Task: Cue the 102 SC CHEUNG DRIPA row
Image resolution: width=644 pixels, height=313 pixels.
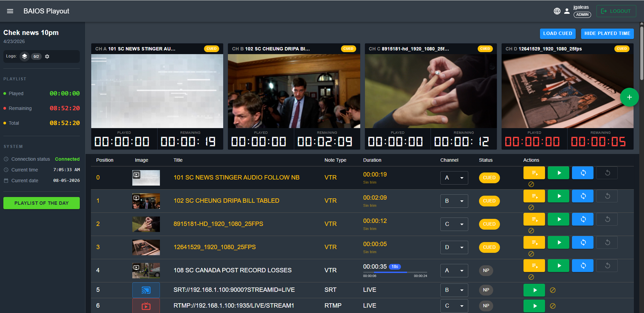Action: (x=534, y=196)
